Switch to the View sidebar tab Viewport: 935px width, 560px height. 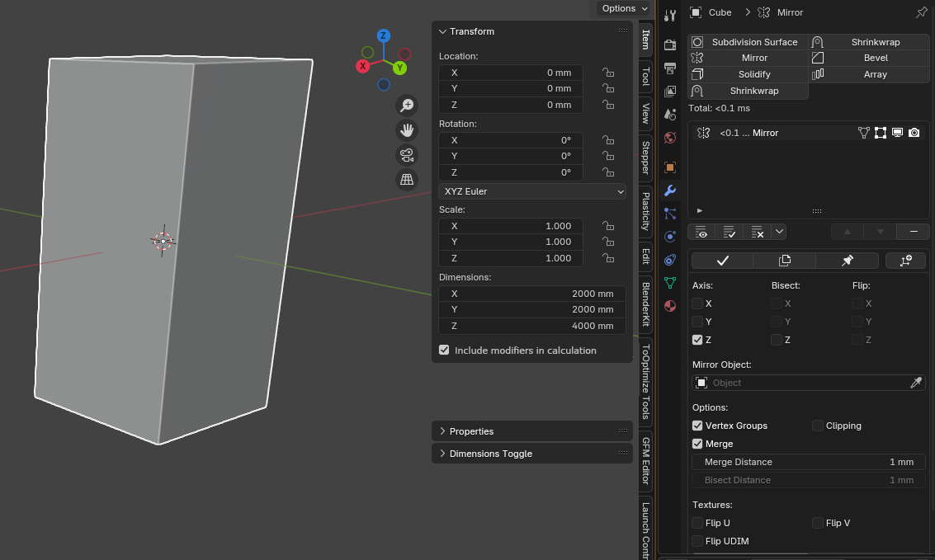click(x=645, y=113)
